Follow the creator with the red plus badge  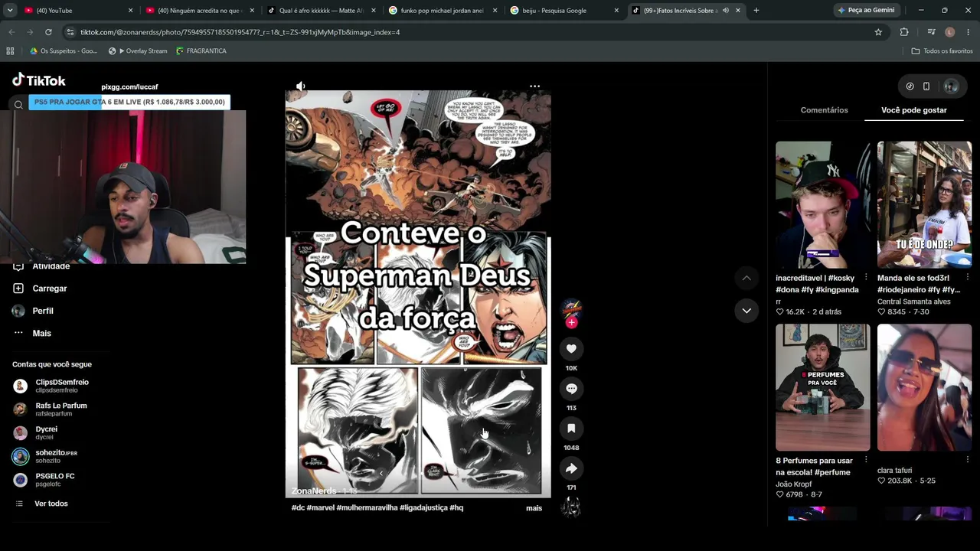pyautogui.click(x=571, y=323)
